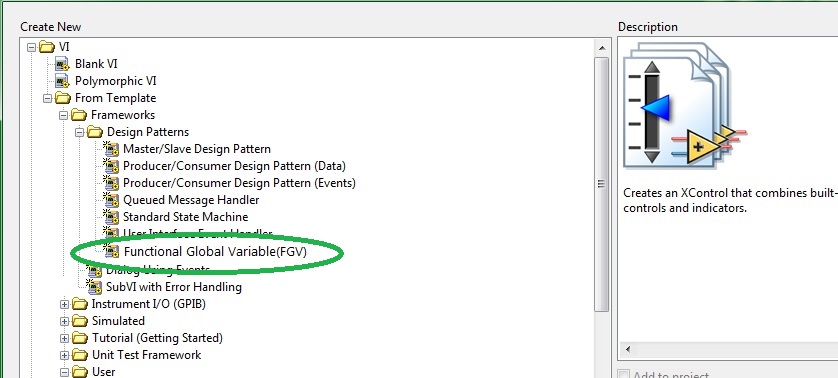Select Functional Global Variable(FGV) template
838x378 pixels.
[x=215, y=251]
